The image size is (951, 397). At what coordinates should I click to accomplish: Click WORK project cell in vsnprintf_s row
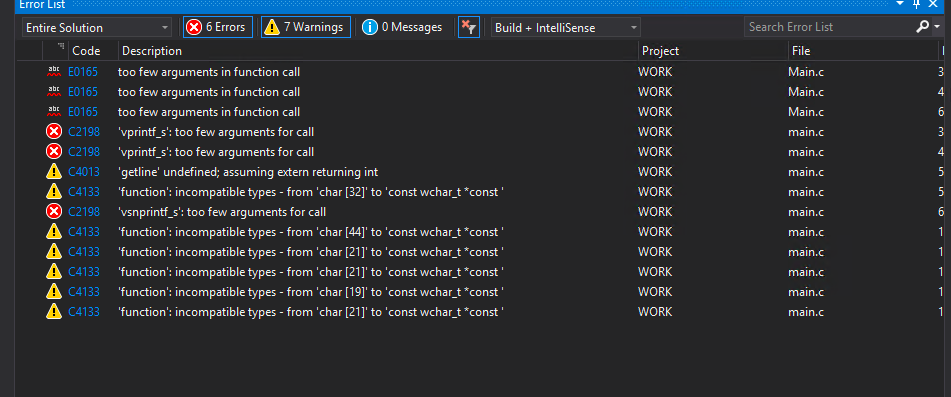(x=655, y=212)
